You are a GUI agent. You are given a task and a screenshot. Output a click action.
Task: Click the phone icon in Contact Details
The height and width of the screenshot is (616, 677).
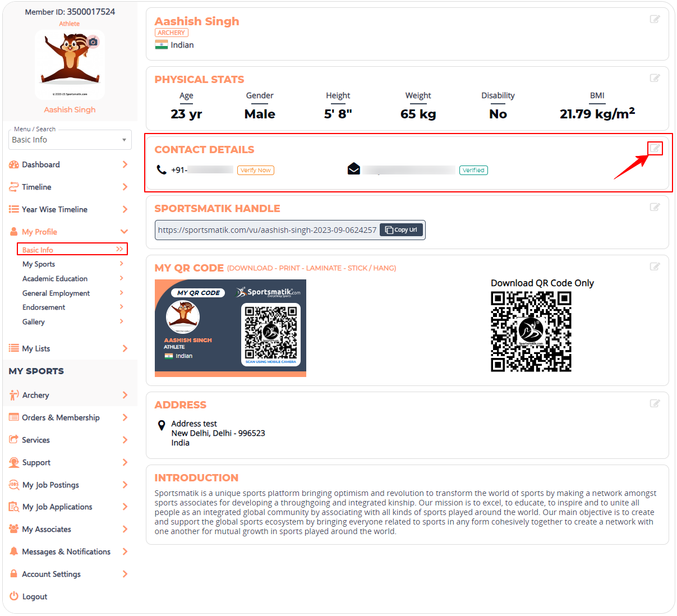pyautogui.click(x=162, y=169)
